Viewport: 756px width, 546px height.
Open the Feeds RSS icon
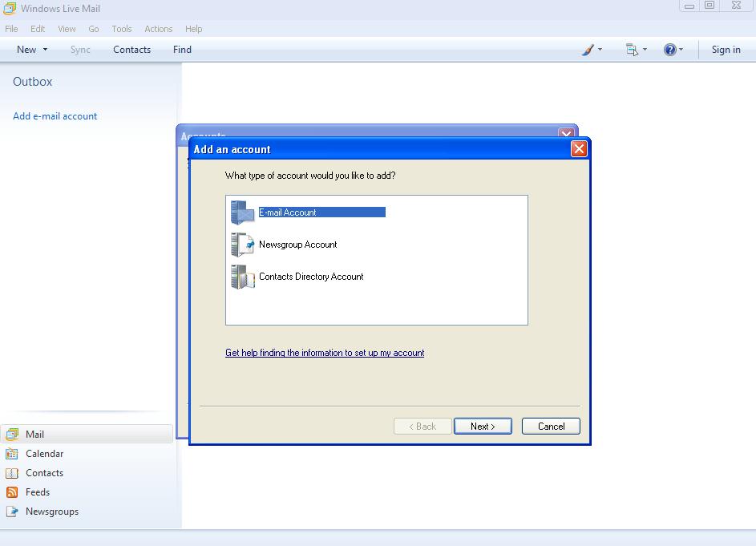(12, 492)
